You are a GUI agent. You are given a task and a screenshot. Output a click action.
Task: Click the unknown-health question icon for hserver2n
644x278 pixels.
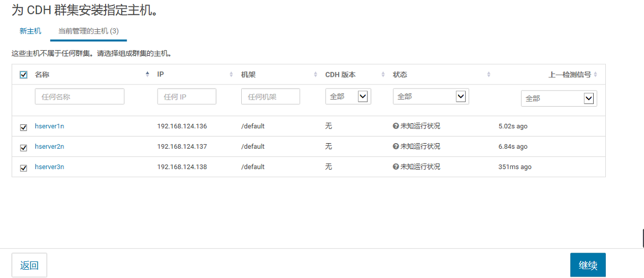(x=396, y=146)
